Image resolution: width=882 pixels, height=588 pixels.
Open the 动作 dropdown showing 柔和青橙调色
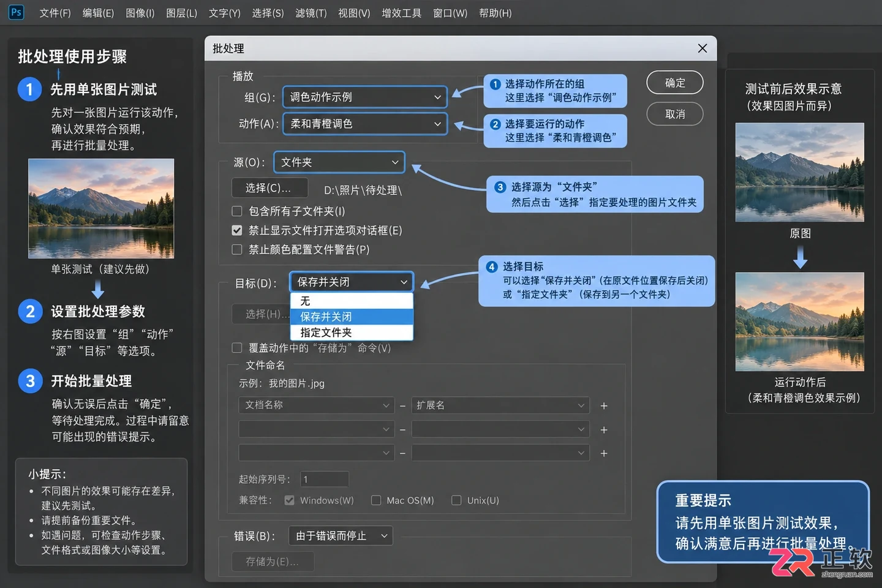[x=365, y=124]
